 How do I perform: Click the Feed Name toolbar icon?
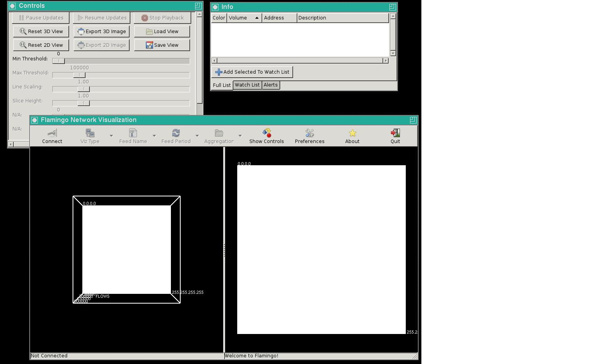pyautogui.click(x=133, y=133)
